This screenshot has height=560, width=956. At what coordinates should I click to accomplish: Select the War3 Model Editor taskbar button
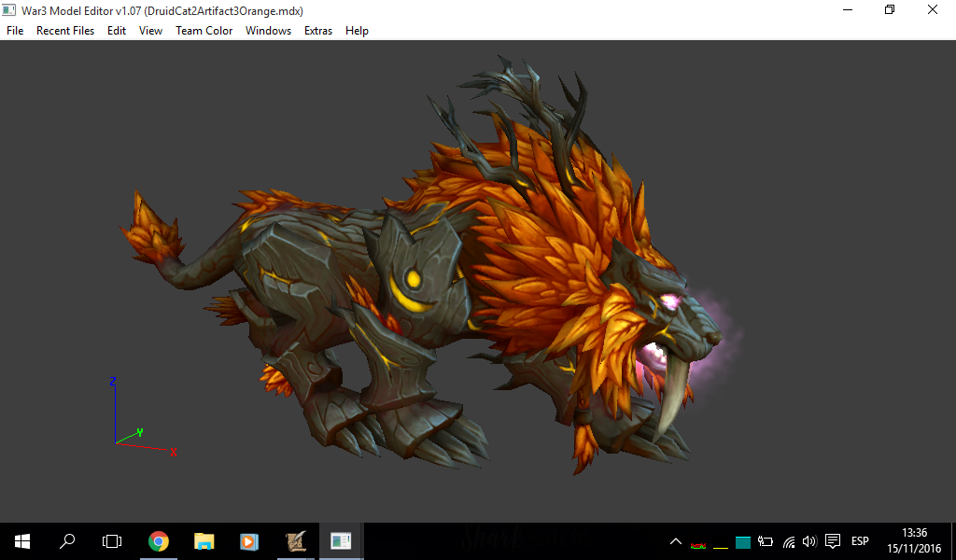pyautogui.click(x=341, y=541)
